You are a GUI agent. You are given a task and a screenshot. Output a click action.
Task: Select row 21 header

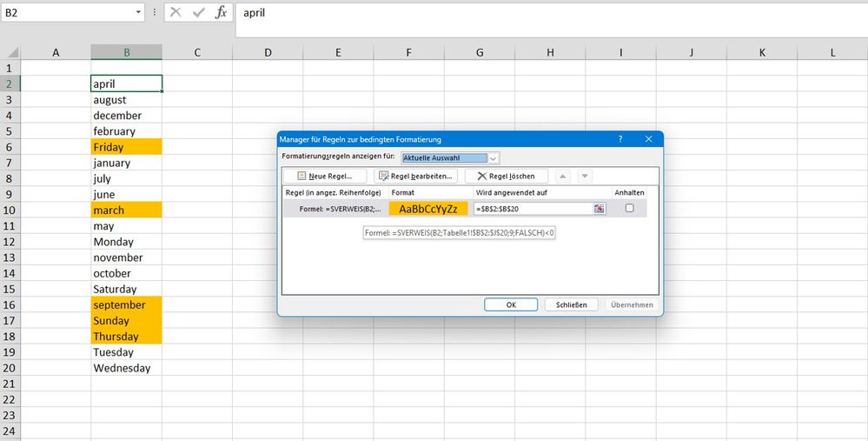[x=10, y=384]
